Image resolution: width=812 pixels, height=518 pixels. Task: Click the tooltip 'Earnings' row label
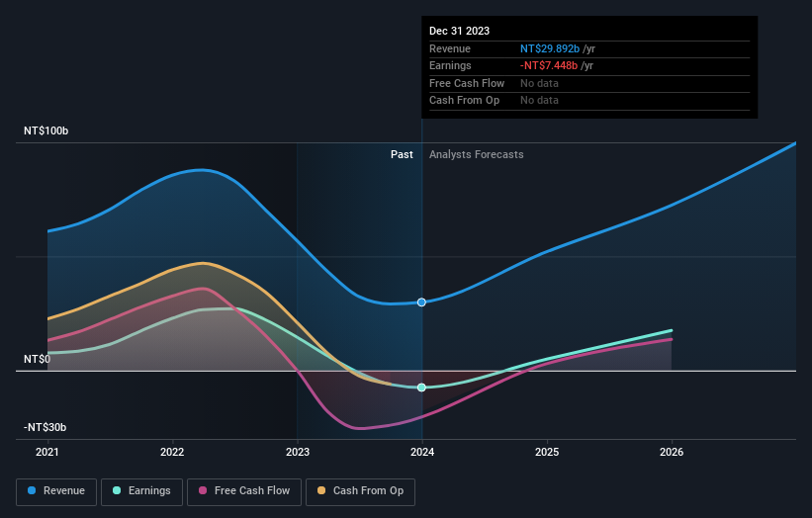450,65
